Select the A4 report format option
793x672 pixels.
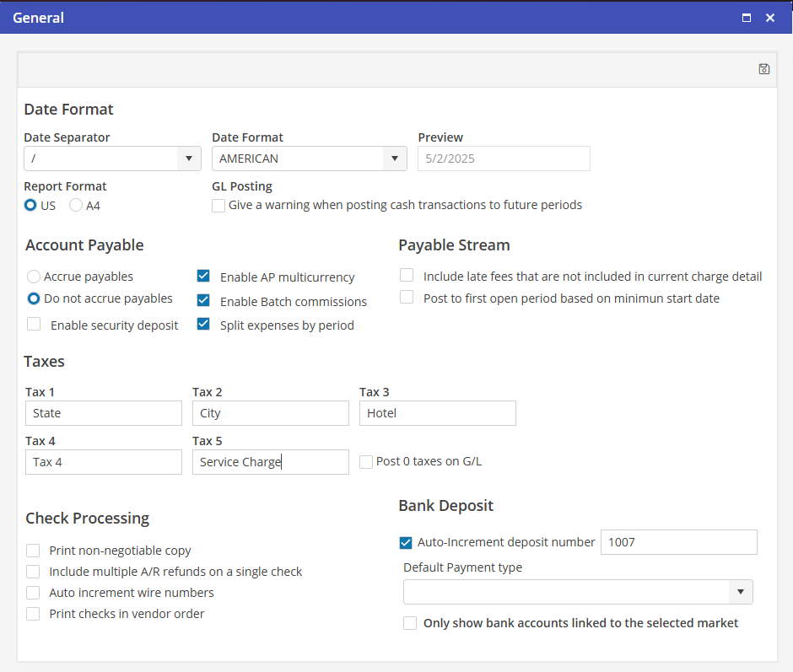pos(76,205)
